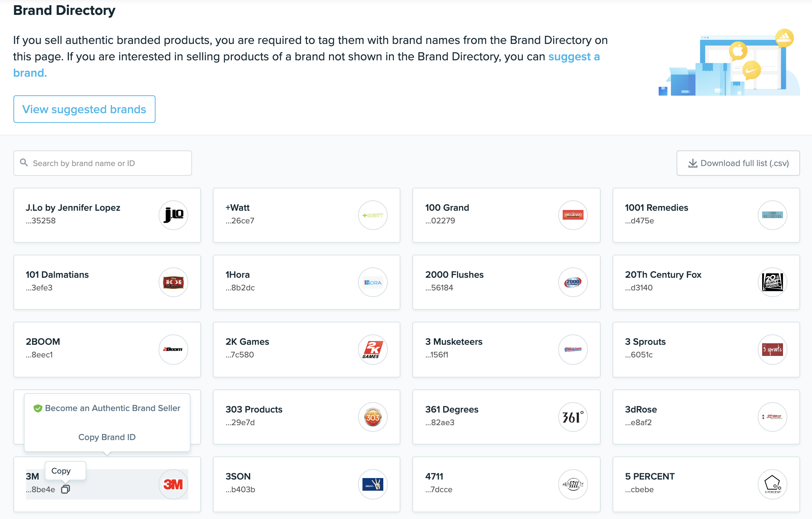This screenshot has height=519, width=812.
Task: Click the 303 Products logo icon
Action: coord(373,417)
